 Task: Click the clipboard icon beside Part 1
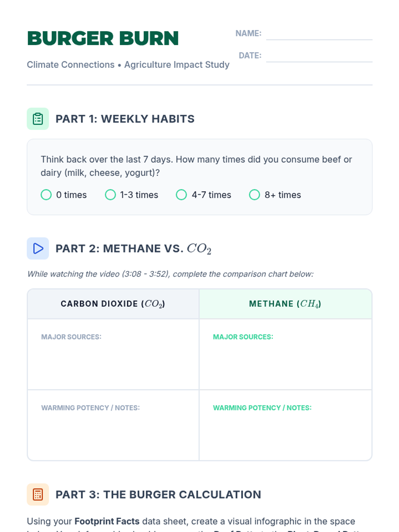38,119
